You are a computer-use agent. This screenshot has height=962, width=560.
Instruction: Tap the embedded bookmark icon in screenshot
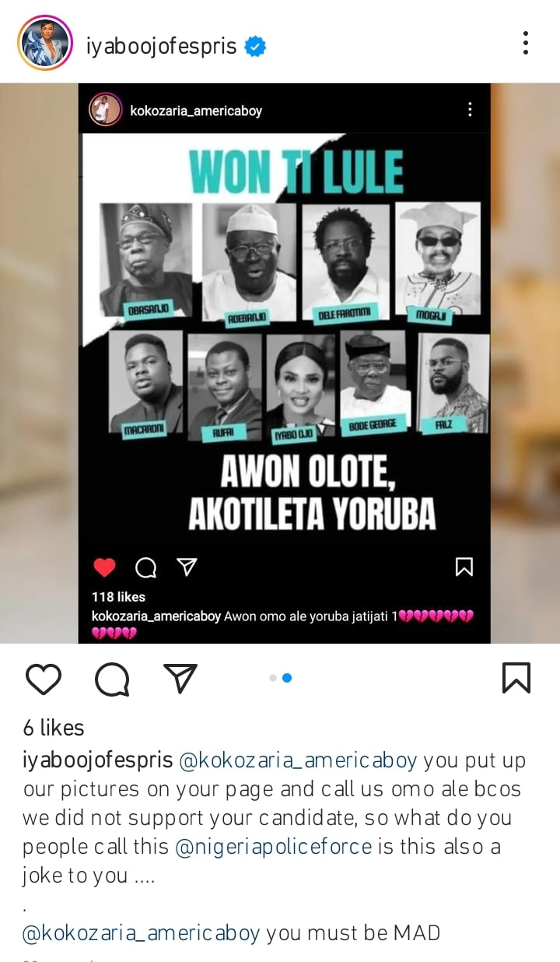point(464,567)
